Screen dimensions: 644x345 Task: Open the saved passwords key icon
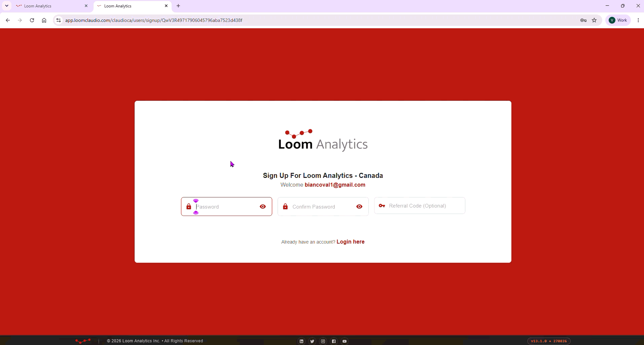click(x=583, y=20)
